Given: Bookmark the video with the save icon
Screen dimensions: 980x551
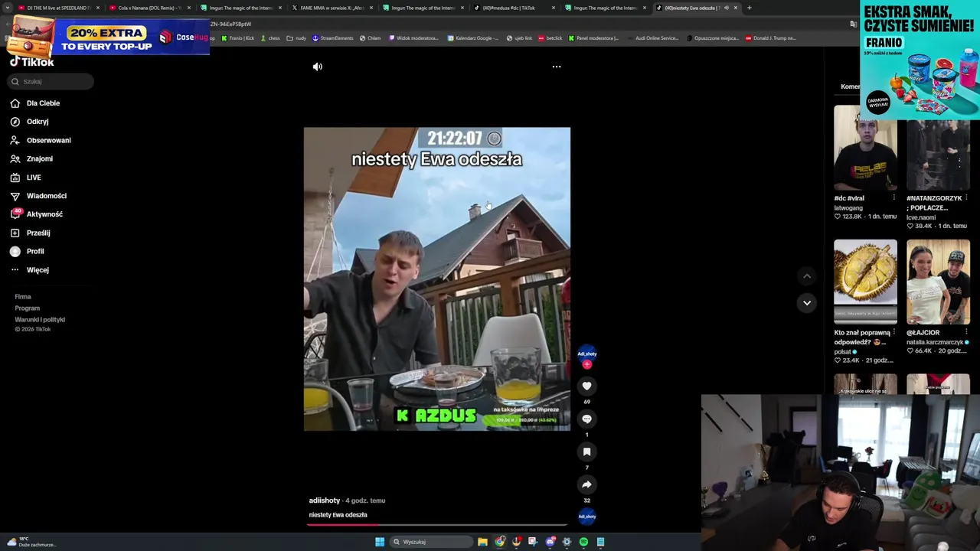Looking at the screenshot, I should point(586,452).
